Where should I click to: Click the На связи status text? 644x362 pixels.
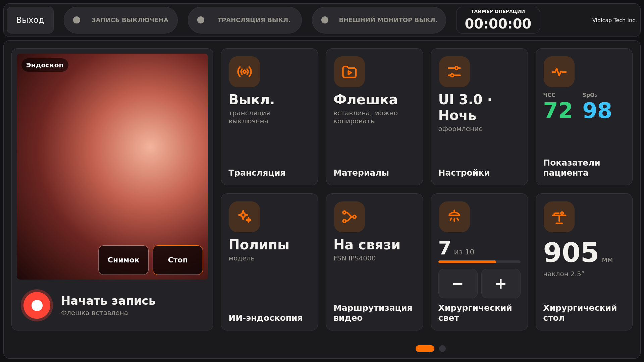367,245
